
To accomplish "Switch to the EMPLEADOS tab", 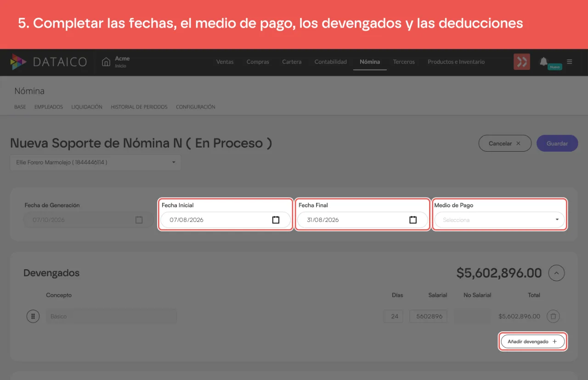I will click(x=49, y=107).
